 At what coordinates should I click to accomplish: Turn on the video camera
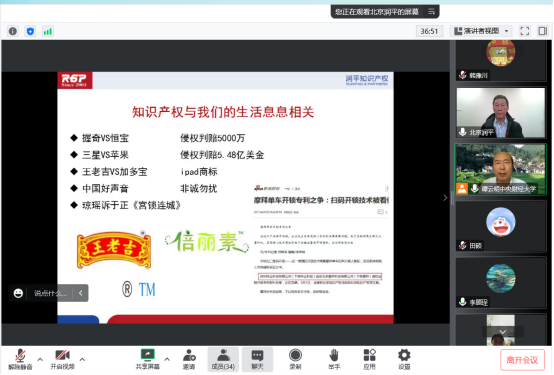[62, 359]
